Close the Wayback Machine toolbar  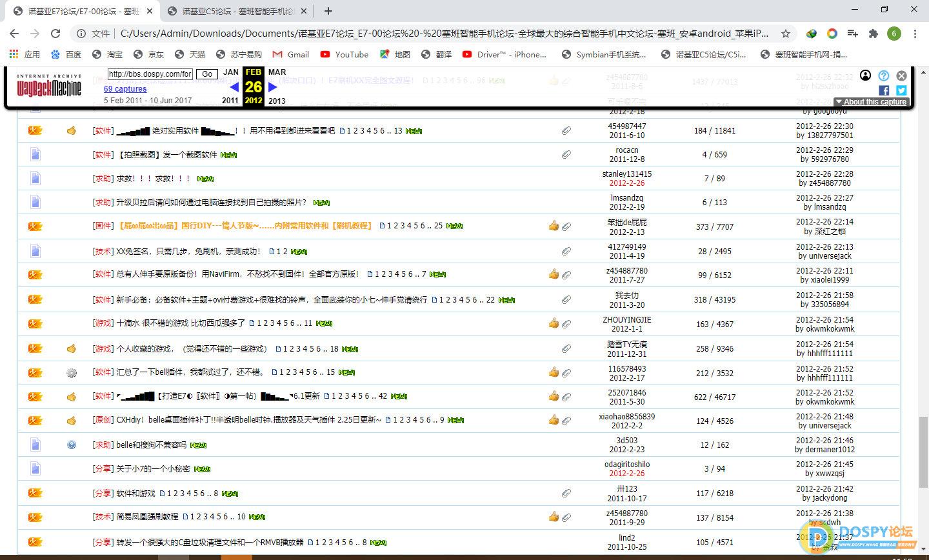[x=901, y=75]
